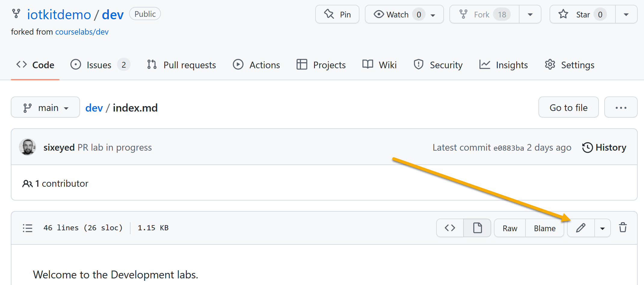Viewport: 644px width, 285px height.
Task: Click the '1 contributor' text
Action: point(62,183)
